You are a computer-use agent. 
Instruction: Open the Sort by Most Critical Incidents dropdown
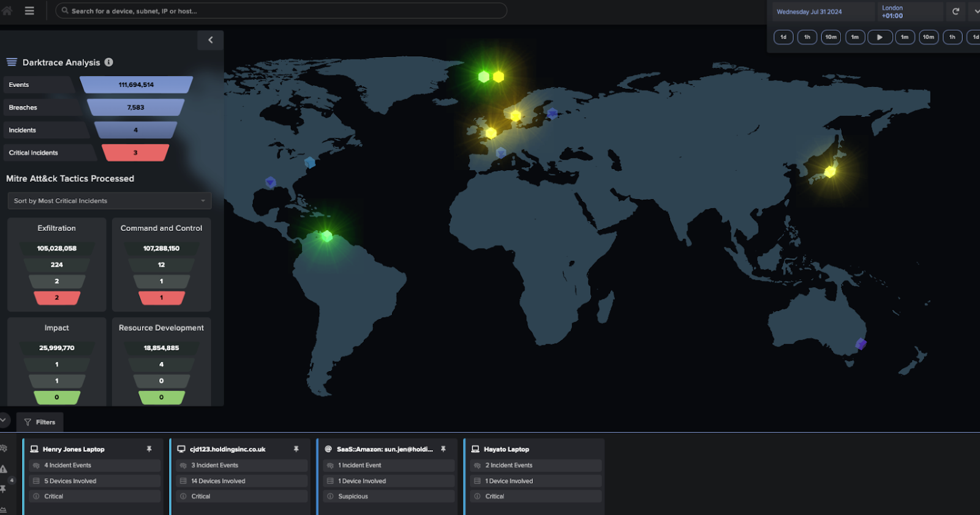click(110, 201)
